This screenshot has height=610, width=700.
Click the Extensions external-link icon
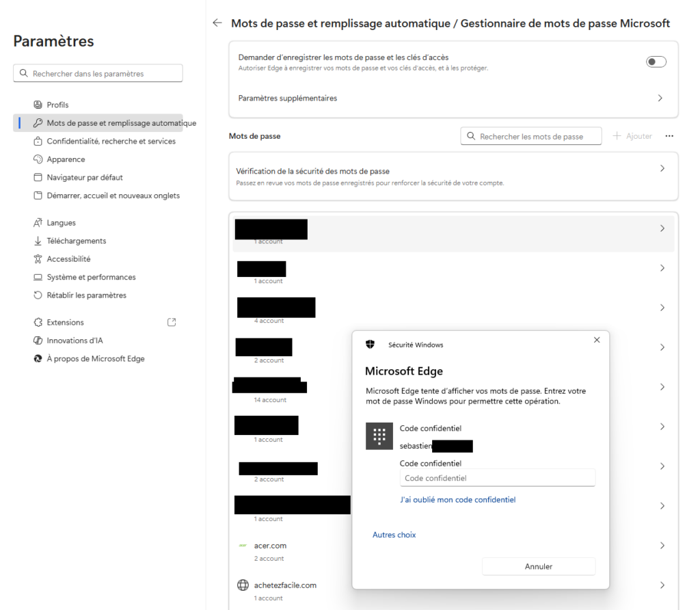pyautogui.click(x=172, y=322)
